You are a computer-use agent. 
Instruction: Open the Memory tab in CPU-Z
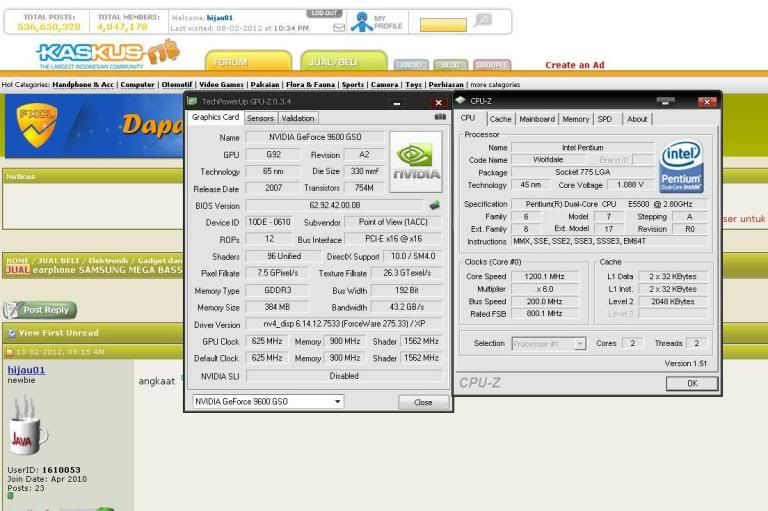point(576,119)
